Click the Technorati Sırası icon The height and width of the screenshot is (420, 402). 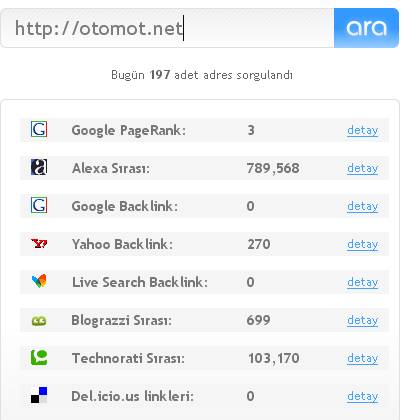pyautogui.click(x=39, y=358)
